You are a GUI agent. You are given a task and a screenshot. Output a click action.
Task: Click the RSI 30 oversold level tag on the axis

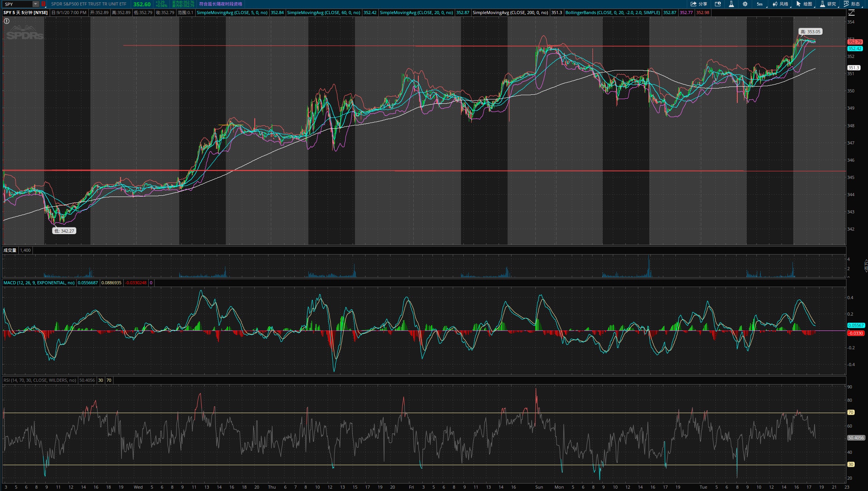coord(851,464)
